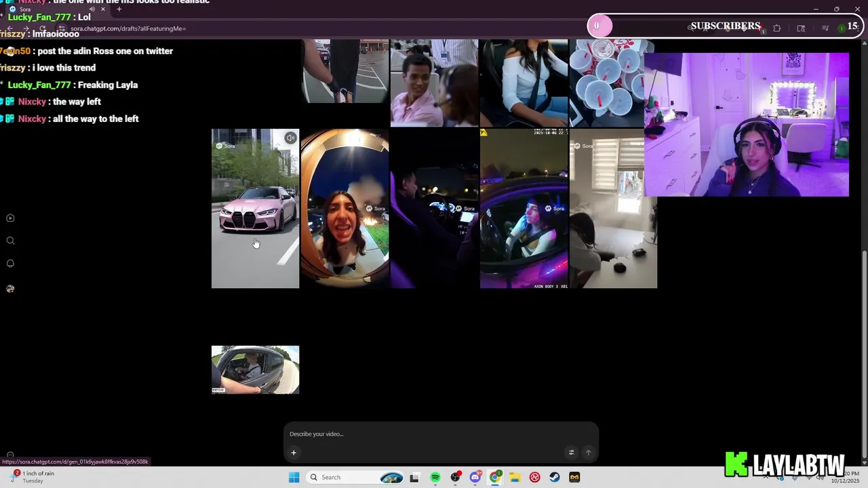This screenshot has width=868, height=488.
Task: Open the smoky bedroom window video
Action: tap(613, 208)
